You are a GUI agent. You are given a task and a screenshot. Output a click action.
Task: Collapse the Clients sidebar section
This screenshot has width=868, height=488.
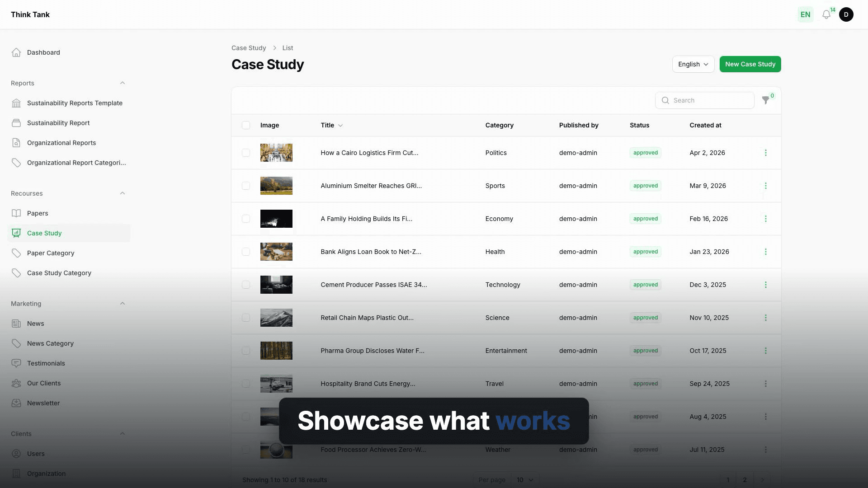pyautogui.click(x=123, y=434)
